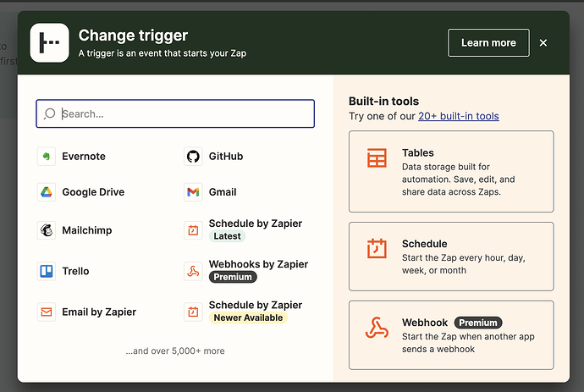
Task: Click the Trello board icon
Action: (x=47, y=271)
